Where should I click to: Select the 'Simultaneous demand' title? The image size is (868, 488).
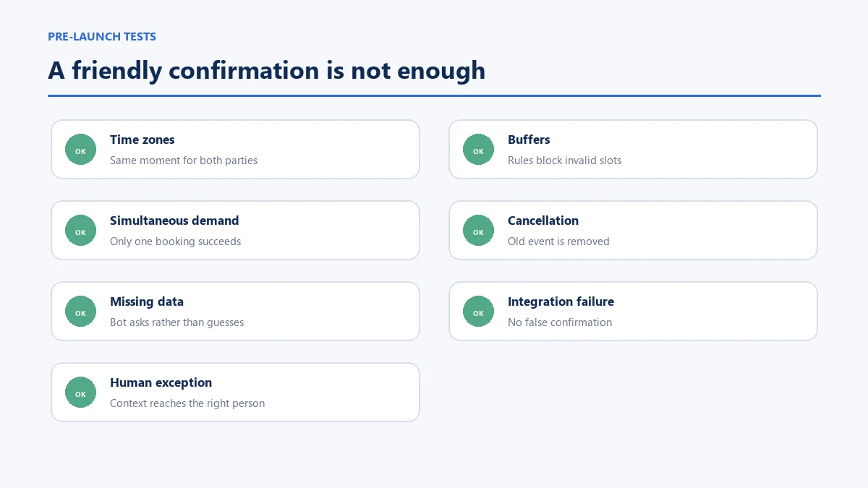pos(174,221)
